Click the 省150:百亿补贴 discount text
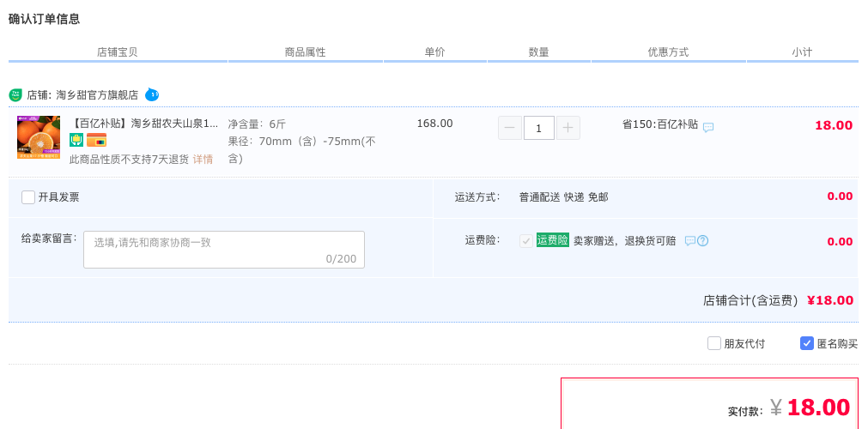Image resolution: width=868 pixels, height=429 pixels. 660,124
